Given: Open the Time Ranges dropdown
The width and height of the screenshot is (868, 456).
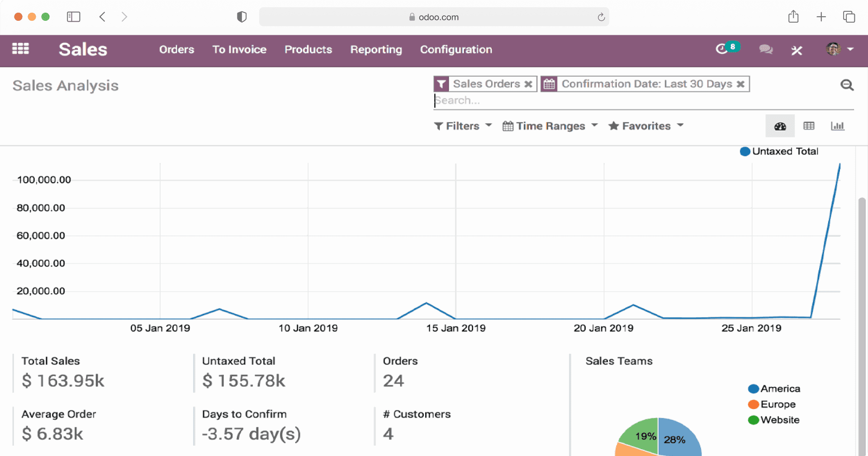Looking at the screenshot, I should pyautogui.click(x=550, y=126).
